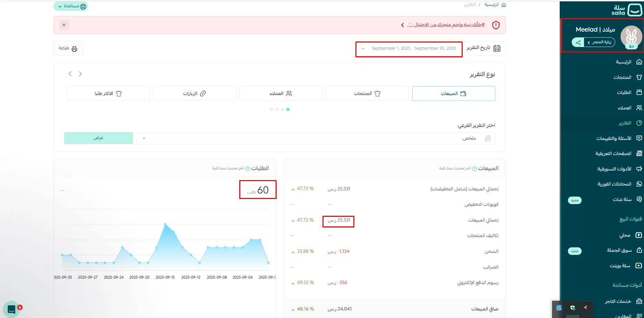Select the المبيعات report type tab
The height and width of the screenshot is (318, 644).
pyautogui.click(x=453, y=93)
